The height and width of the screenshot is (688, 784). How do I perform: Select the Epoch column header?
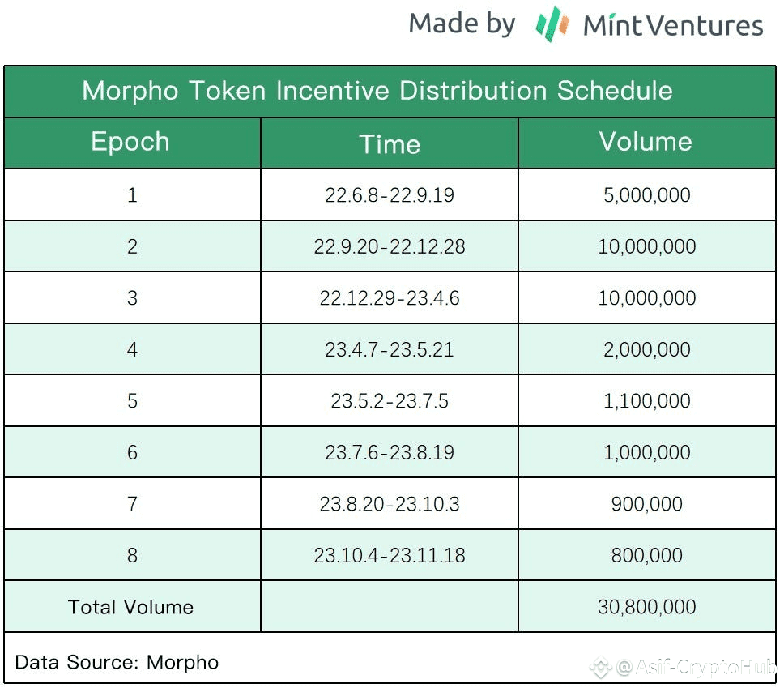(x=132, y=143)
